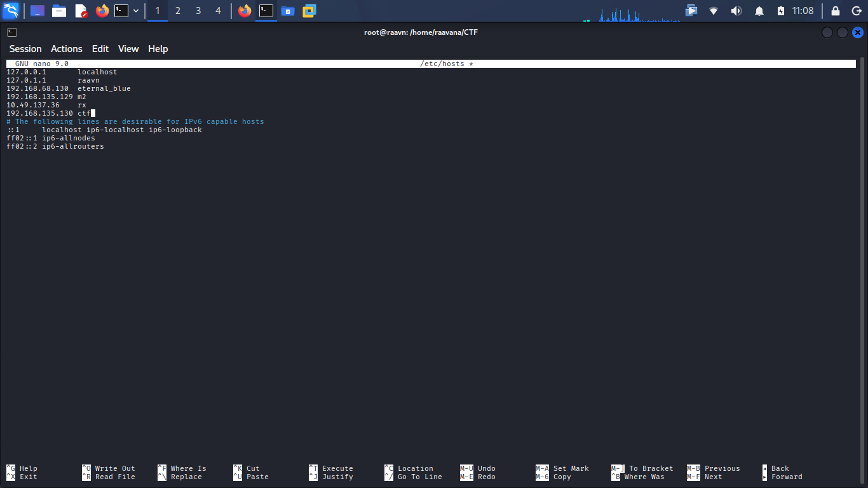Viewport: 868px width, 488px height.
Task: Click the ip6-loopback entry
Action: [x=175, y=130]
